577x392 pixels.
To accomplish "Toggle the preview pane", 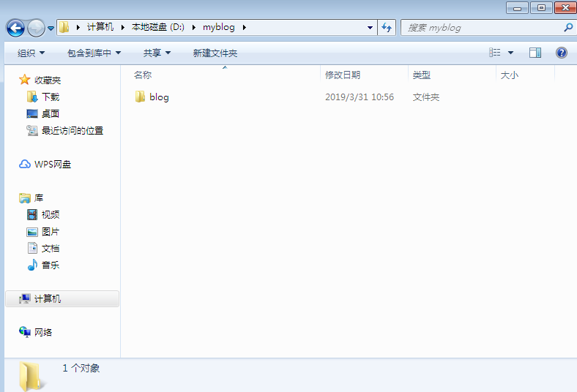I will click(535, 53).
